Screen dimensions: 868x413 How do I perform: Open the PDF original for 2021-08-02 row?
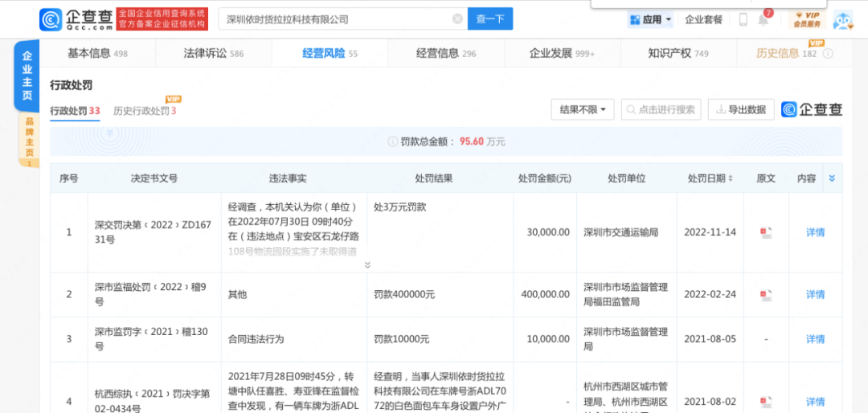[766, 402]
